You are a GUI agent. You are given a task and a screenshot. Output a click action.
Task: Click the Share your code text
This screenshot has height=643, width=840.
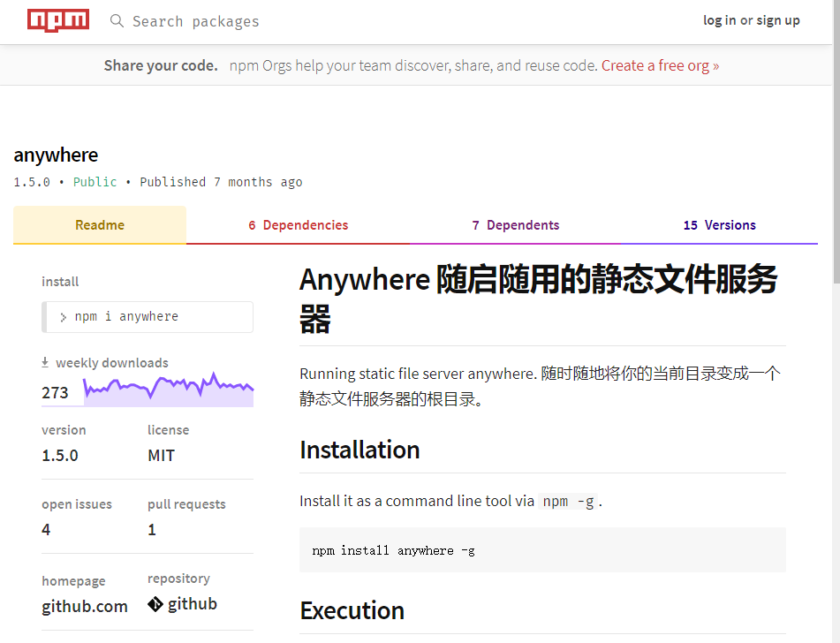tap(161, 65)
